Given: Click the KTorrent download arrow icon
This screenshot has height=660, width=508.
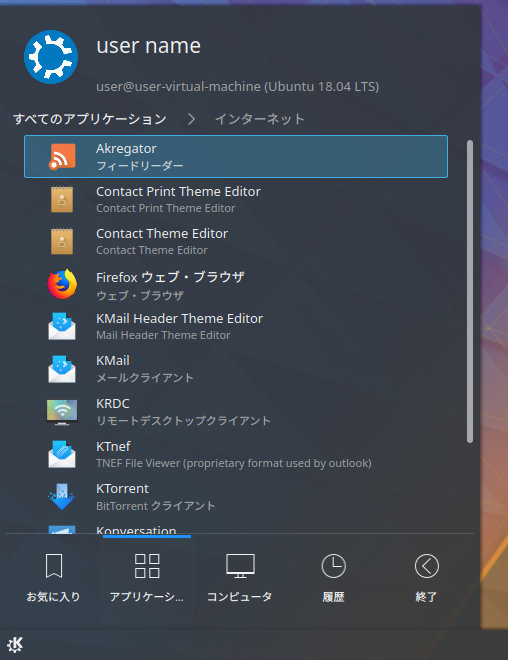Looking at the screenshot, I should coord(62,497).
